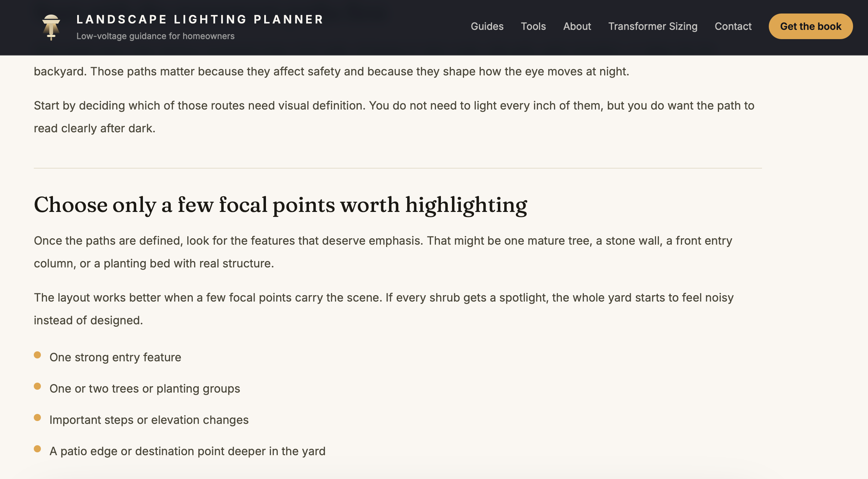Select the One or two trees list item
This screenshot has height=479, width=868.
pos(145,389)
